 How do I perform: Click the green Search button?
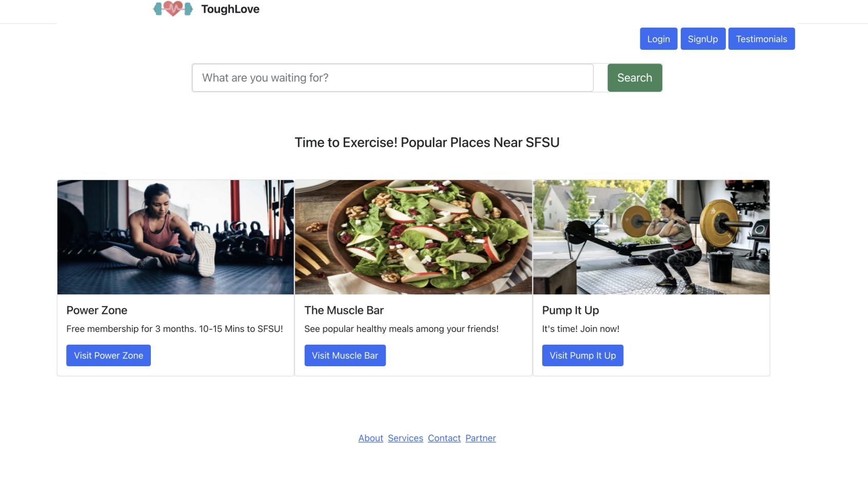635,78
